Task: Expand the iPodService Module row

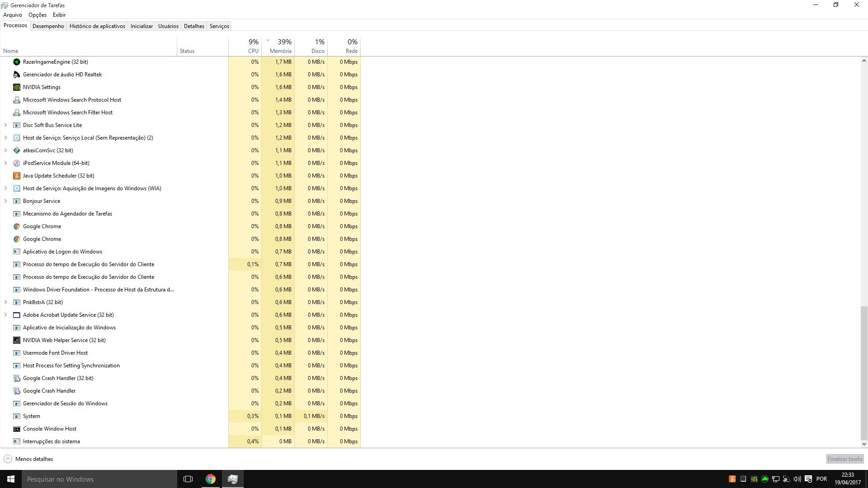Action: click(5, 163)
